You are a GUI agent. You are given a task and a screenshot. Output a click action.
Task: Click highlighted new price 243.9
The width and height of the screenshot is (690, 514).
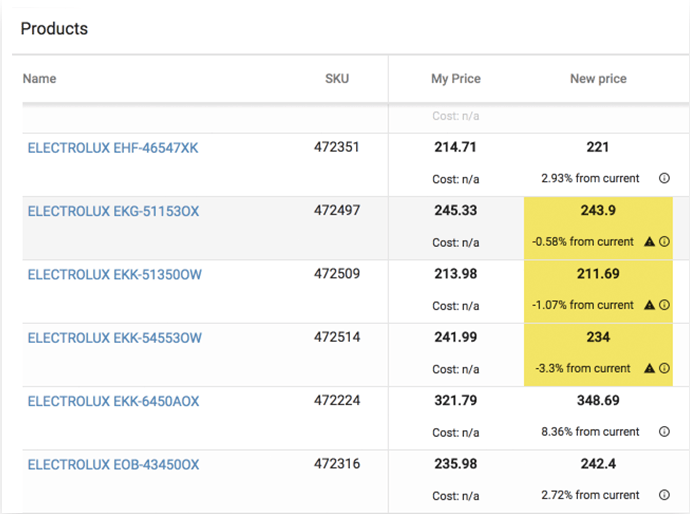tap(598, 210)
